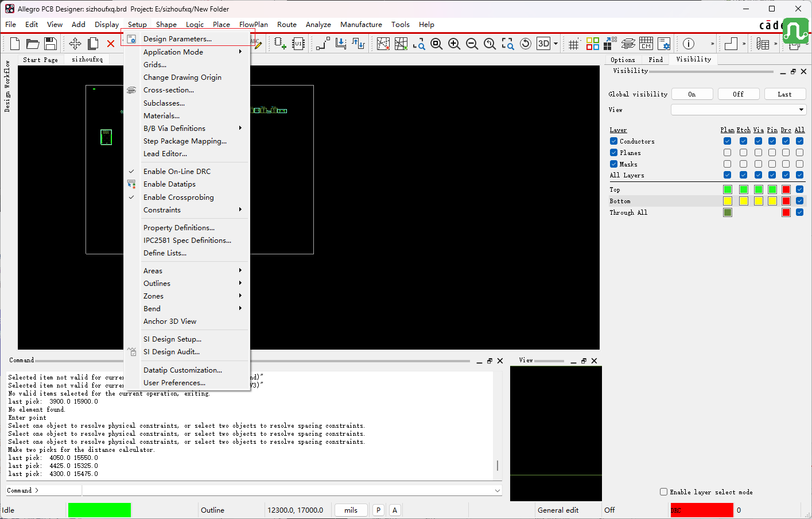This screenshot has width=812, height=519.
Task: Click the Through All Drc red swatch
Action: tap(786, 212)
